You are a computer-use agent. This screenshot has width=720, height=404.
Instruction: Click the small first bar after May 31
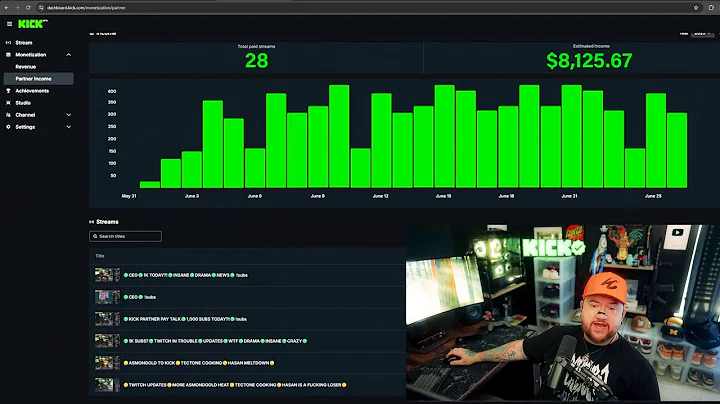click(150, 185)
